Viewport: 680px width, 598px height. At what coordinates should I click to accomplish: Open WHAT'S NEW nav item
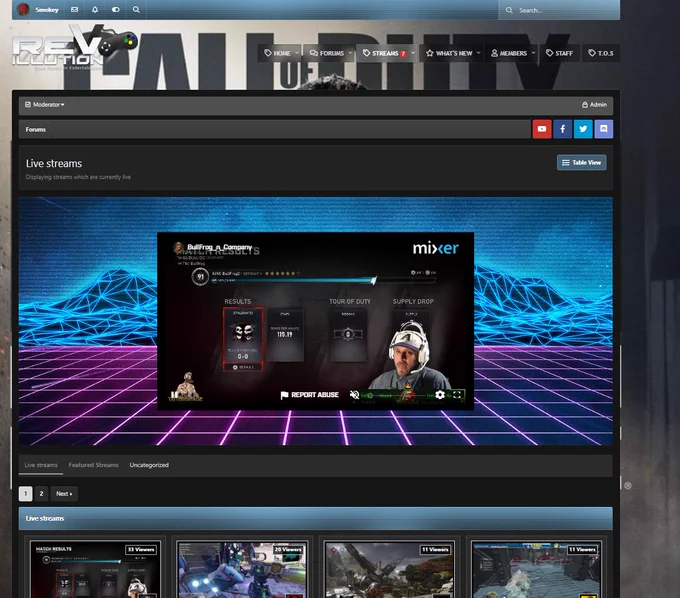(449, 53)
